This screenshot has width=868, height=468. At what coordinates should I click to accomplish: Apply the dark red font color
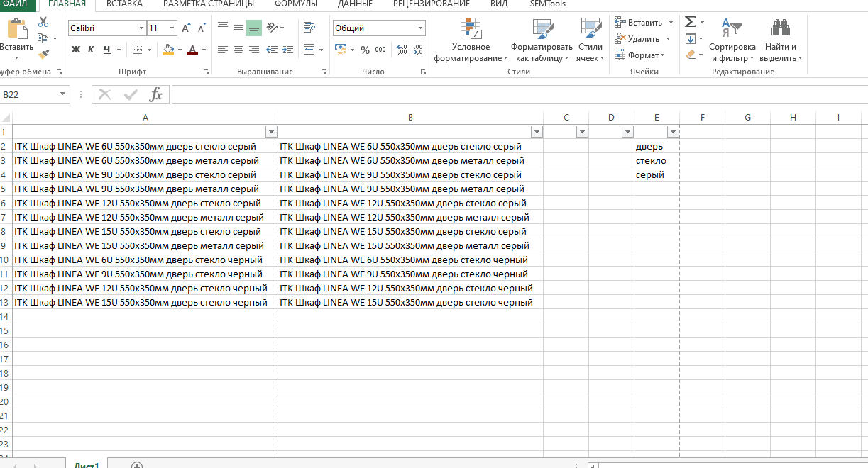point(192,50)
